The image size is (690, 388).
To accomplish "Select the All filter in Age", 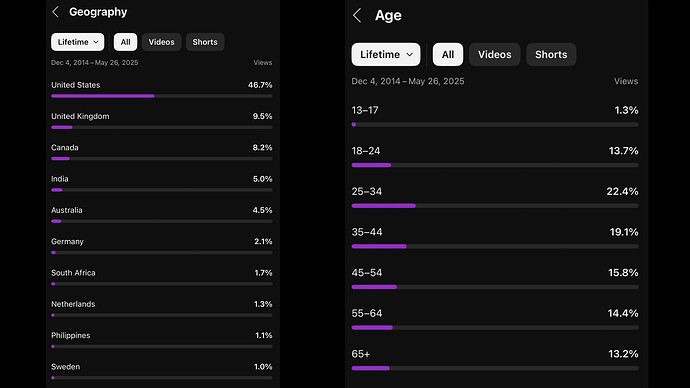I will point(448,55).
